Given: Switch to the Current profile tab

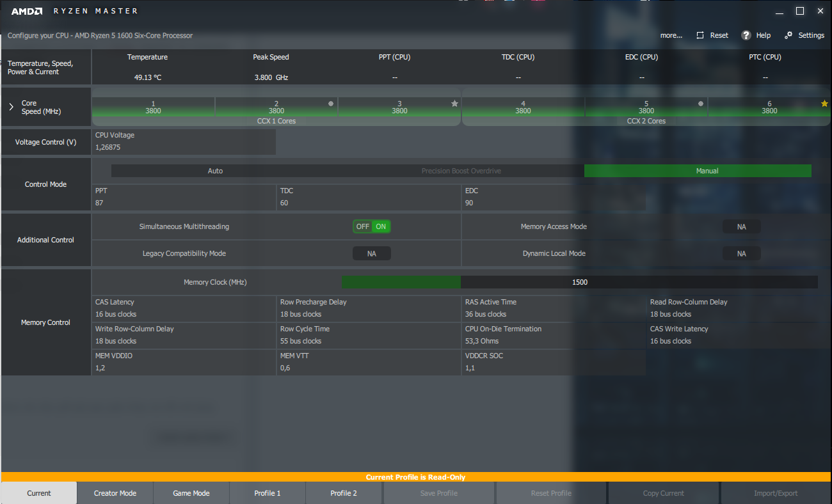Looking at the screenshot, I should coord(39,493).
